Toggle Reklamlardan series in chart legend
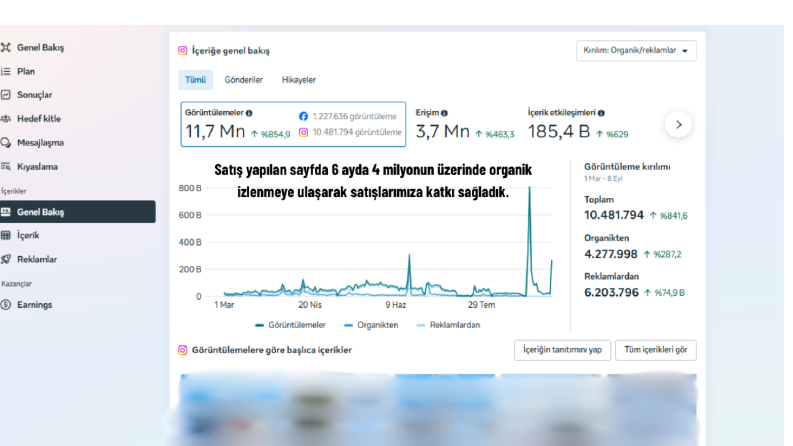 [x=448, y=325]
